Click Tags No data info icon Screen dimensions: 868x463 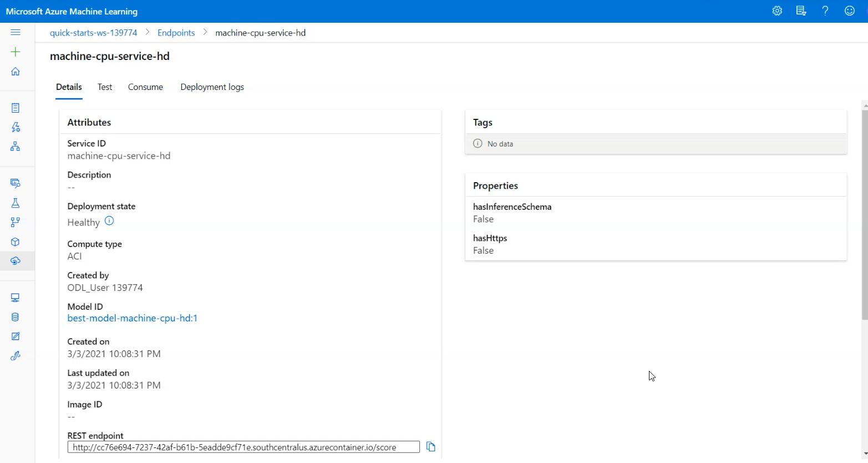(x=478, y=143)
